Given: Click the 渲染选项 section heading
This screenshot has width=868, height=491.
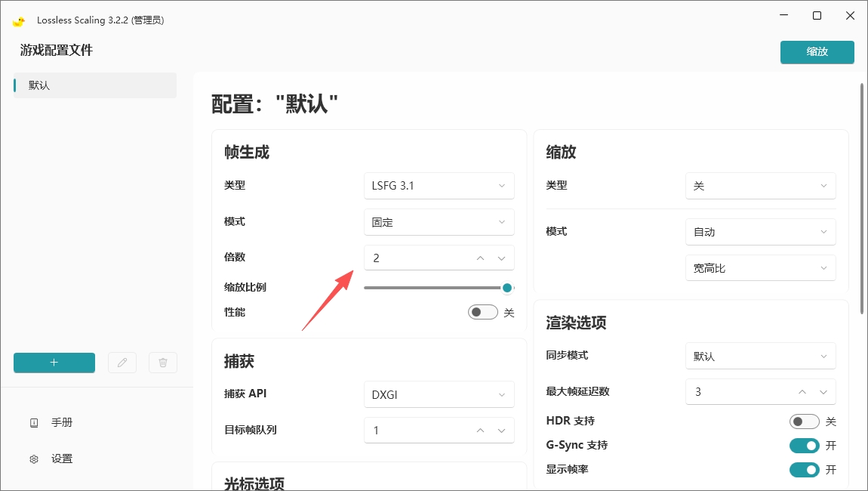Looking at the screenshot, I should (576, 323).
